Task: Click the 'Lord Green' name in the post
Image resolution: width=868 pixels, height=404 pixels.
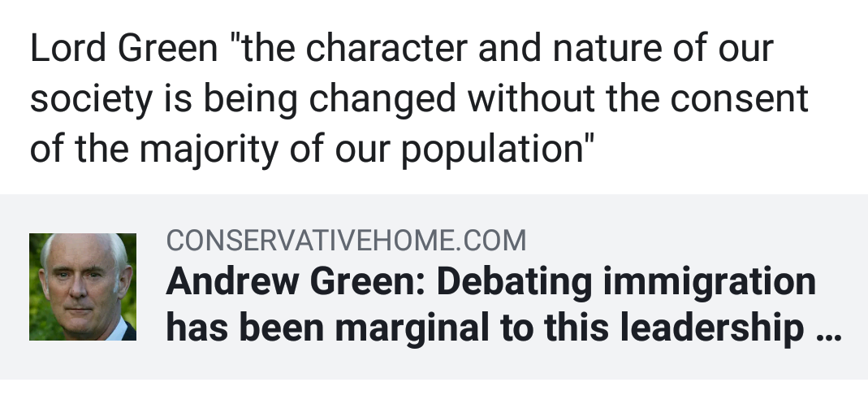Action: (x=123, y=50)
